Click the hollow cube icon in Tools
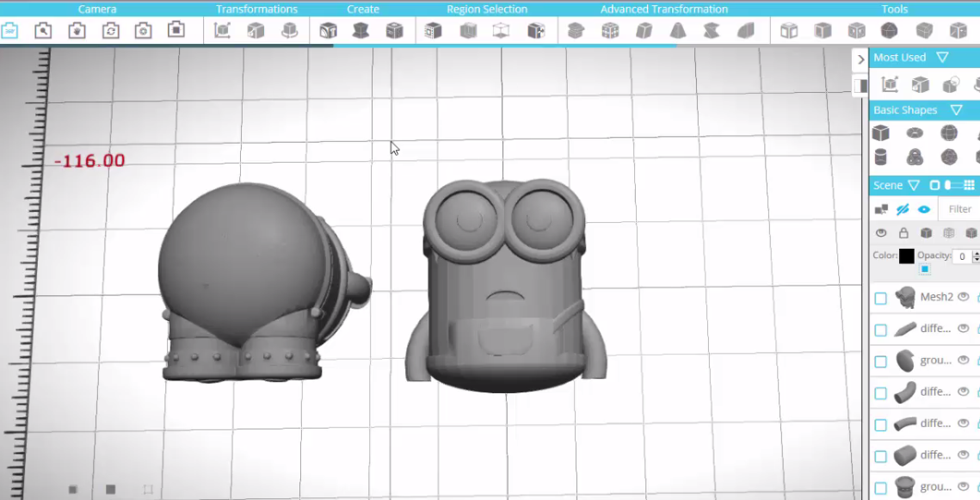This screenshot has width=980, height=500. click(x=789, y=31)
